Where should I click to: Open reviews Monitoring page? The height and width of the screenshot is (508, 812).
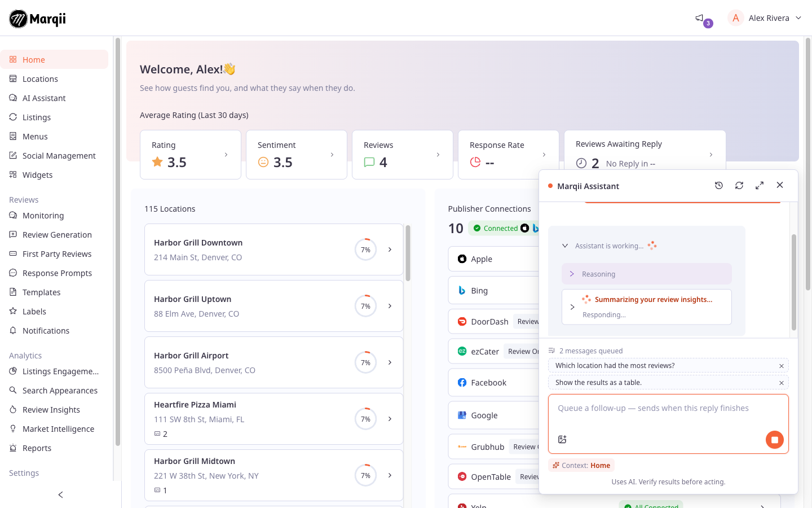54,216
